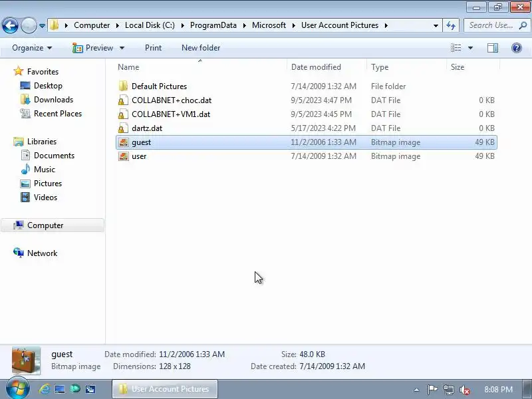
Task: Select ProgramData in the address breadcrumb
Action: coord(213,25)
